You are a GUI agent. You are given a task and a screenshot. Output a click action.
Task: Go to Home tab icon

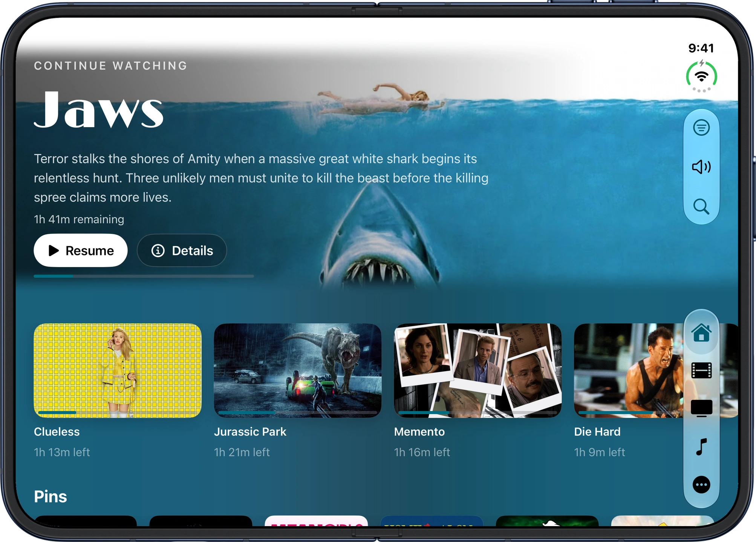[x=701, y=333]
